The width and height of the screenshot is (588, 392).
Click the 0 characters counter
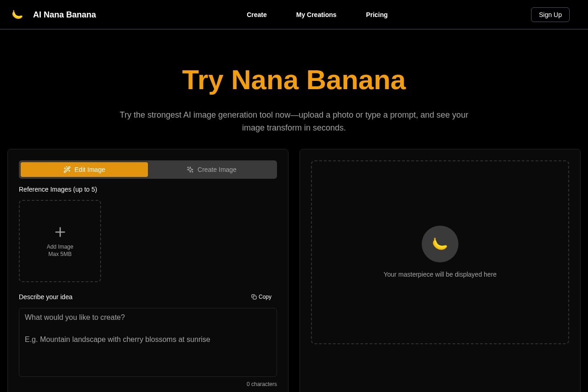[261, 384]
